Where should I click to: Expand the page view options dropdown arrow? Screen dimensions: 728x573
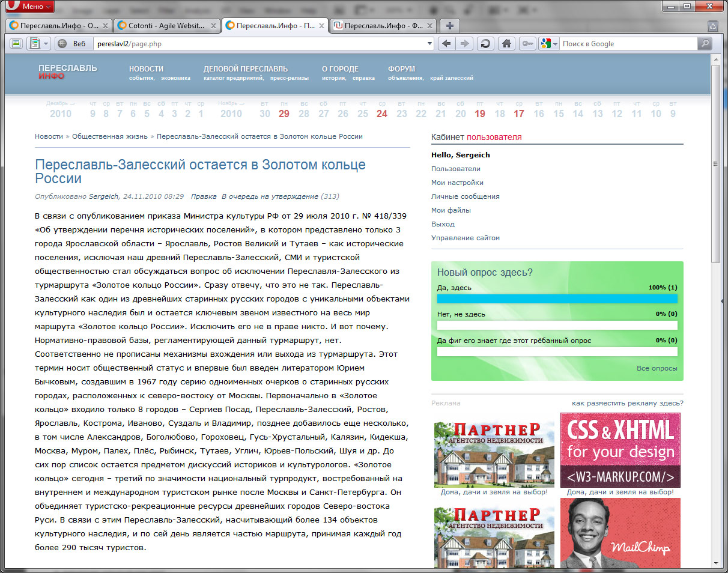pyautogui.click(x=46, y=44)
